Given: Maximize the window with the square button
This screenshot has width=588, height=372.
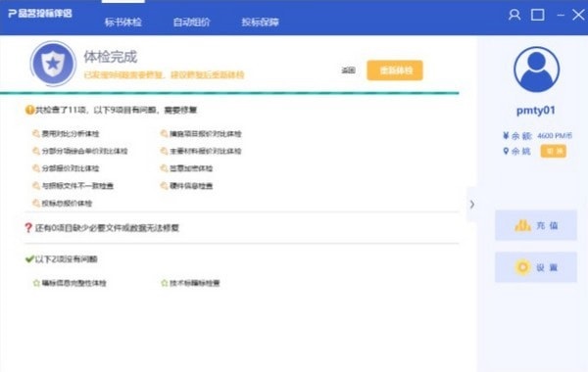Looking at the screenshot, I should (538, 15).
